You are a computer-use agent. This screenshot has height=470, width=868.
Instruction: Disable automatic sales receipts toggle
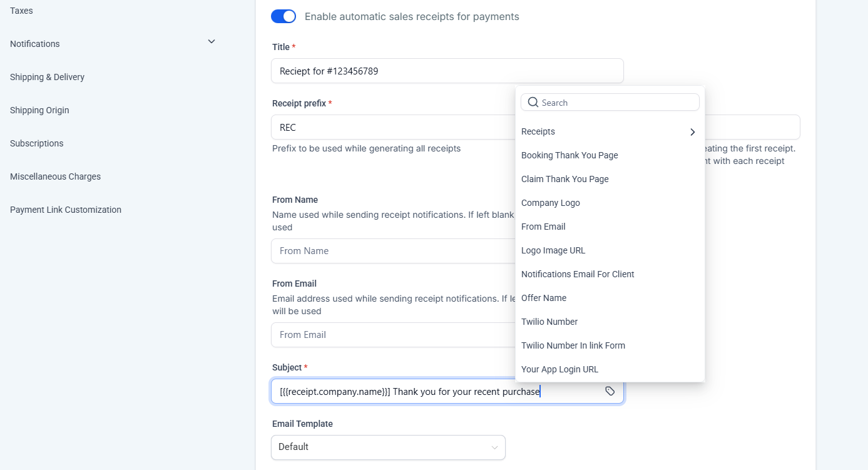click(283, 17)
